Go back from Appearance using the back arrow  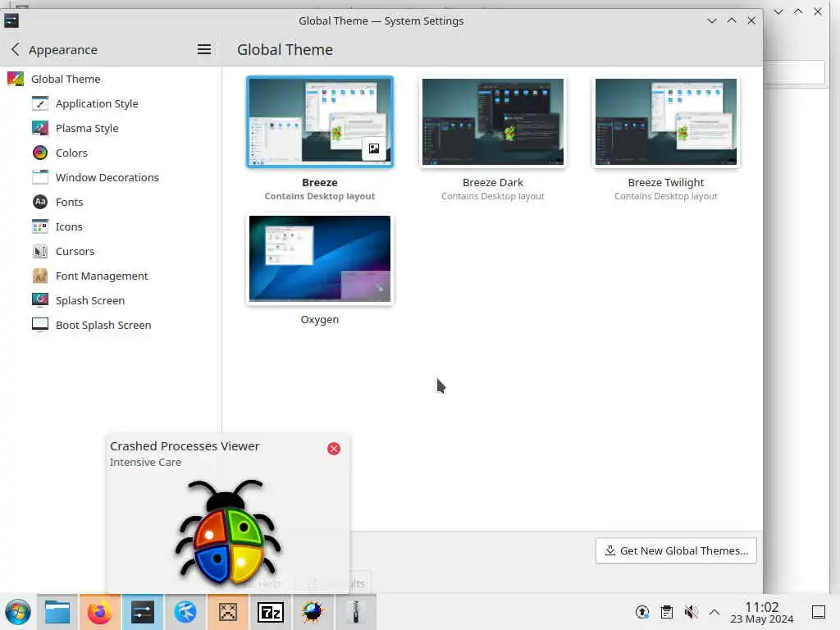pos(16,50)
